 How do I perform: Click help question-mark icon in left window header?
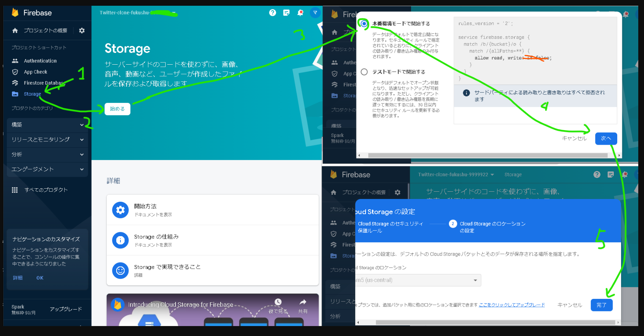point(273,13)
